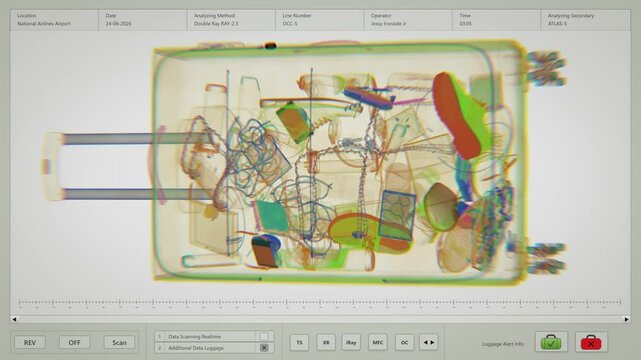
Task: Uncheck Additional Data Luggage checkbox
Action: 264,348
